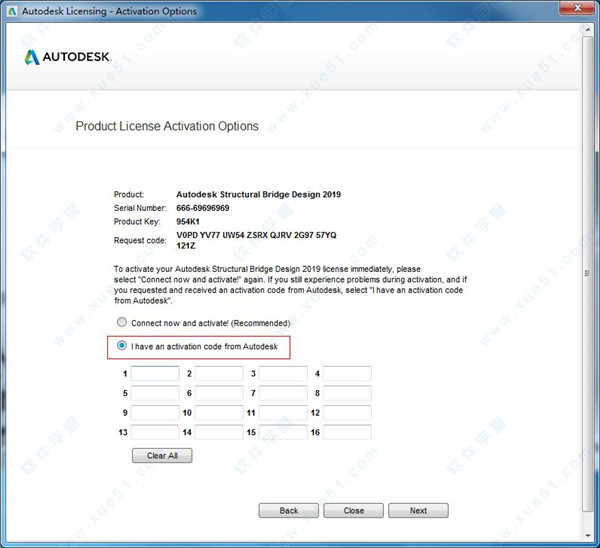600x548 pixels.
Task: Select the Connect now and activate option
Action: coord(123,323)
